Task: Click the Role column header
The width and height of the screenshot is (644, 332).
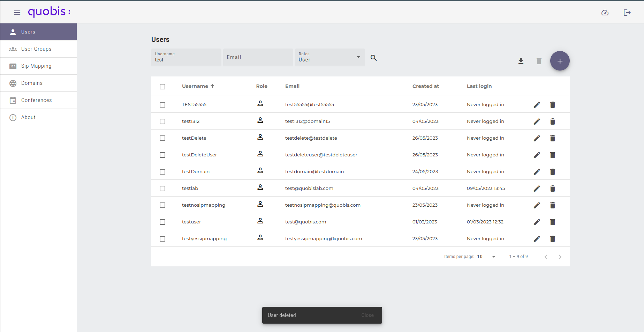Action: click(x=262, y=86)
